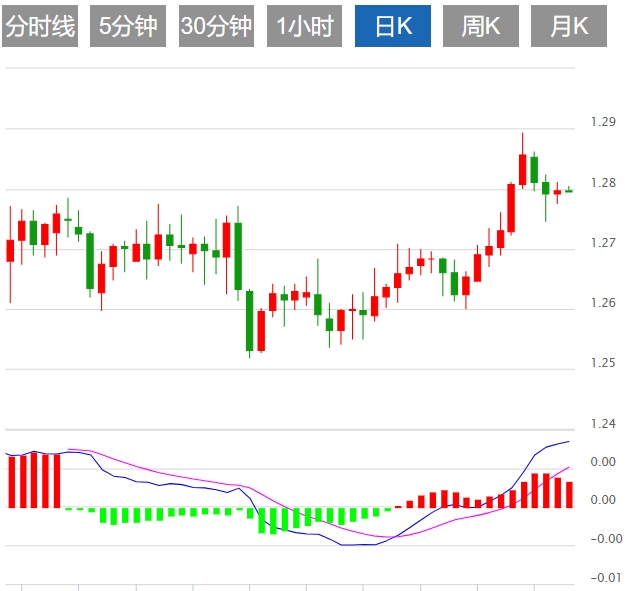This screenshot has width=642, height=591.
Task: Click the big green candle falling to 1.25
Action: click(x=250, y=320)
